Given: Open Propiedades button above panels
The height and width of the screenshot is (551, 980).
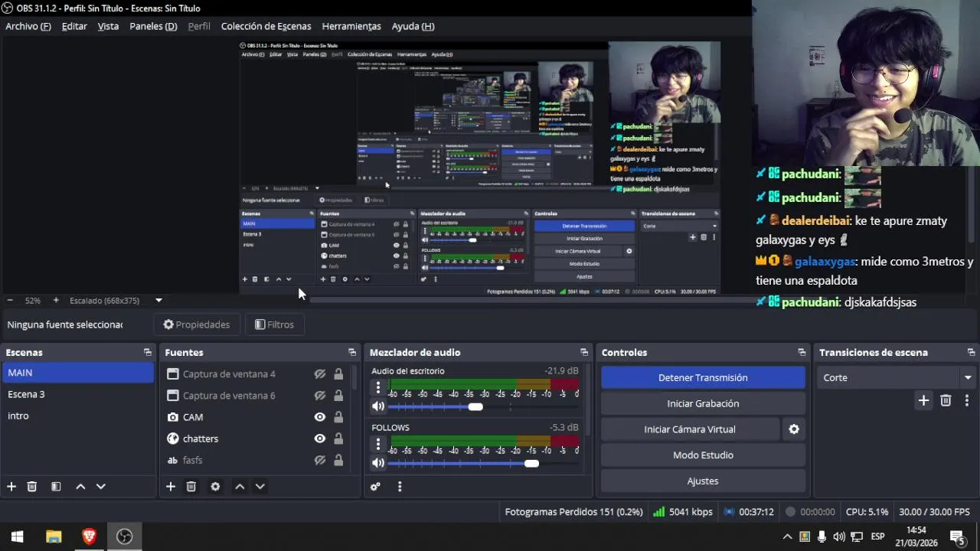Looking at the screenshot, I should pyautogui.click(x=197, y=324).
